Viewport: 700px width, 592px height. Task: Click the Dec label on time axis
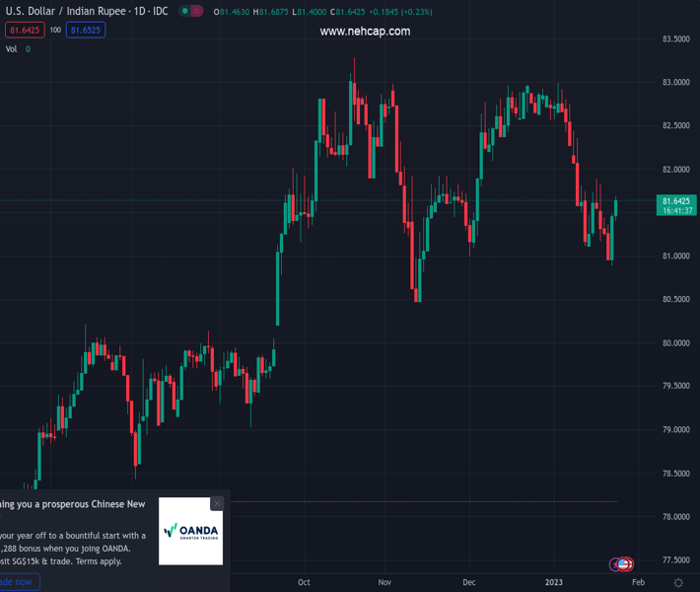tap(468, 582)
